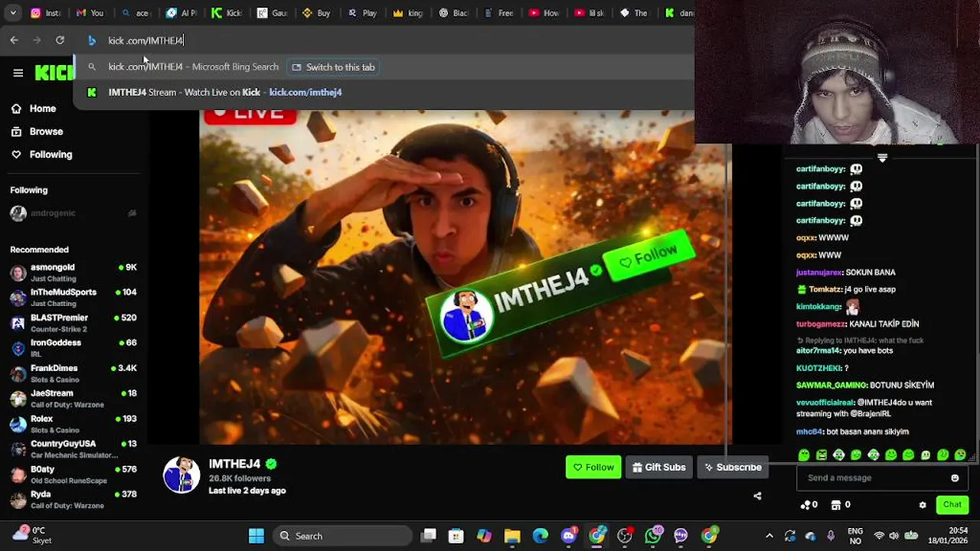
Task: Click SAWMAR_GAMING username in chat
Action: point(831,385)
